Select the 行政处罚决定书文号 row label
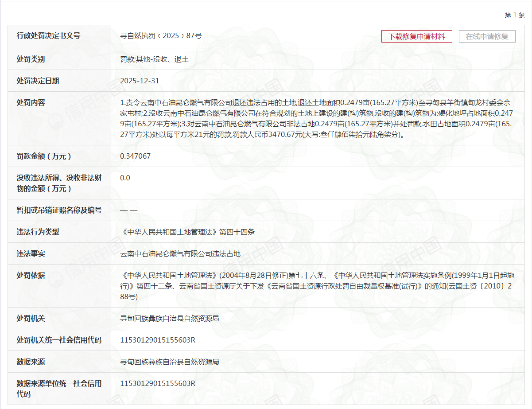Viewport: 532px width, 409px height. [x=48, y=36]
